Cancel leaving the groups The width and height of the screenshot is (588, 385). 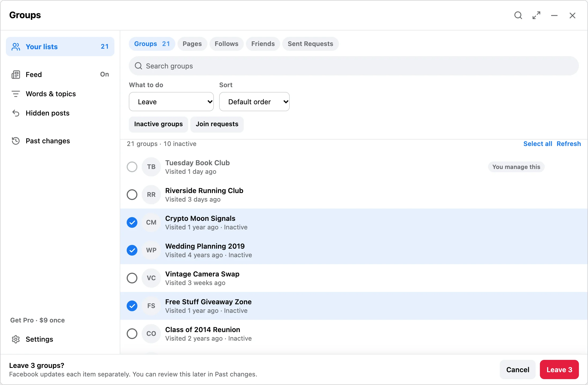(518, 370)
